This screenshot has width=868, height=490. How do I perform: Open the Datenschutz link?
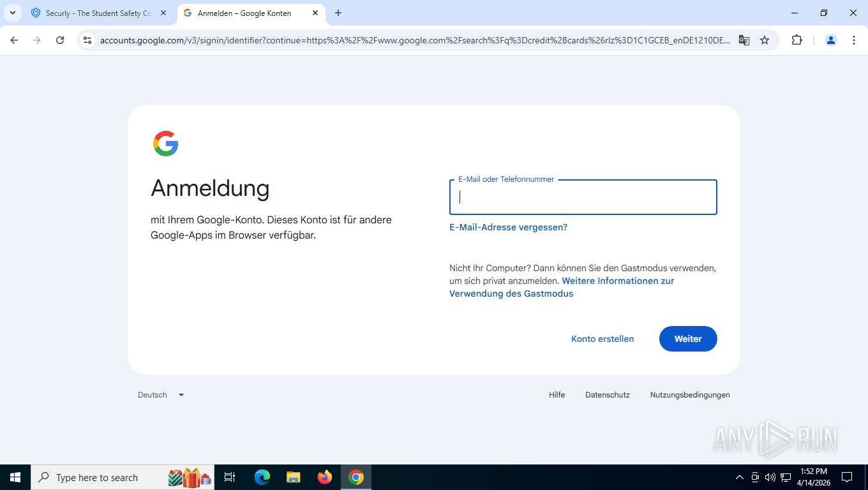pos(608,395)
